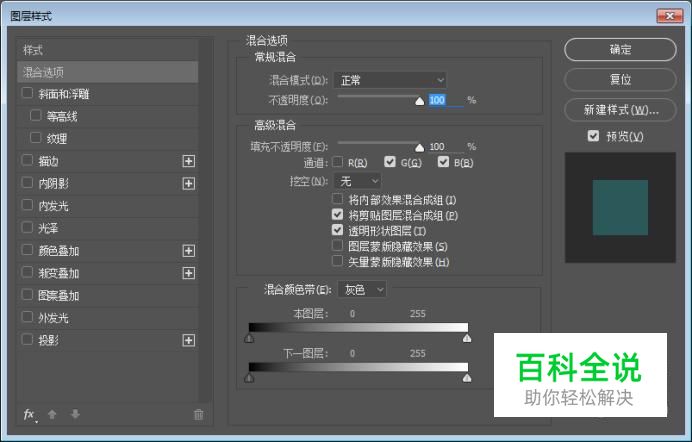
Task: Click the 填充不透明度 value field
Action: click(446, 146)
